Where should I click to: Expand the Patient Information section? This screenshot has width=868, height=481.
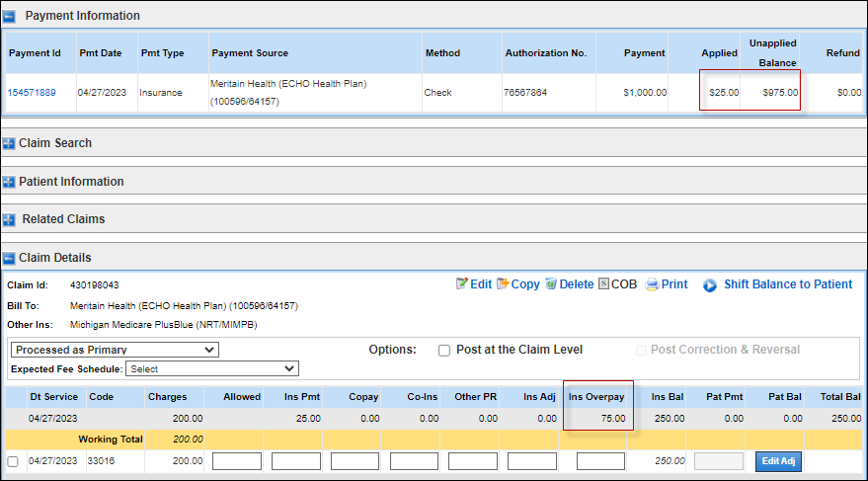(10, 182)
